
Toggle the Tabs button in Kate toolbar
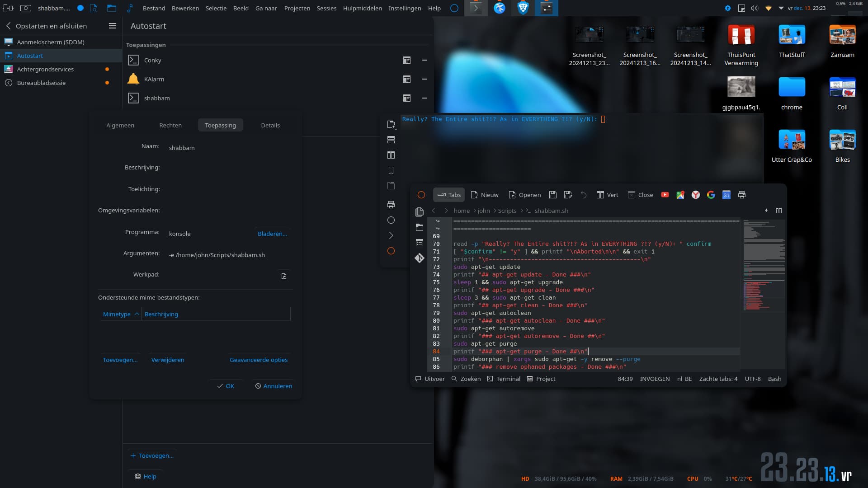[x=449, y=195]
